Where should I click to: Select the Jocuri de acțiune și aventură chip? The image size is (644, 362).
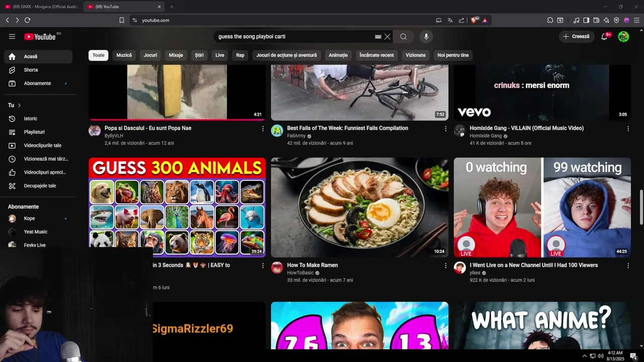coord(287,55)
